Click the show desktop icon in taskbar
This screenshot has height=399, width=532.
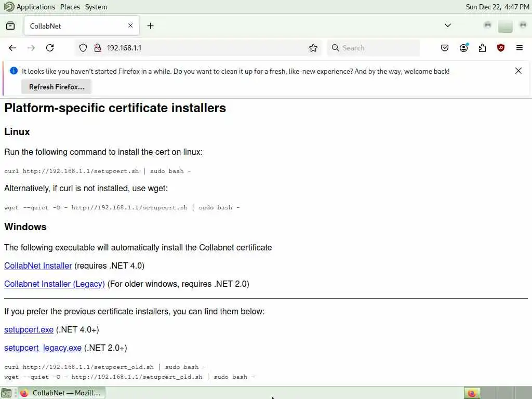[x=6, y=393]
